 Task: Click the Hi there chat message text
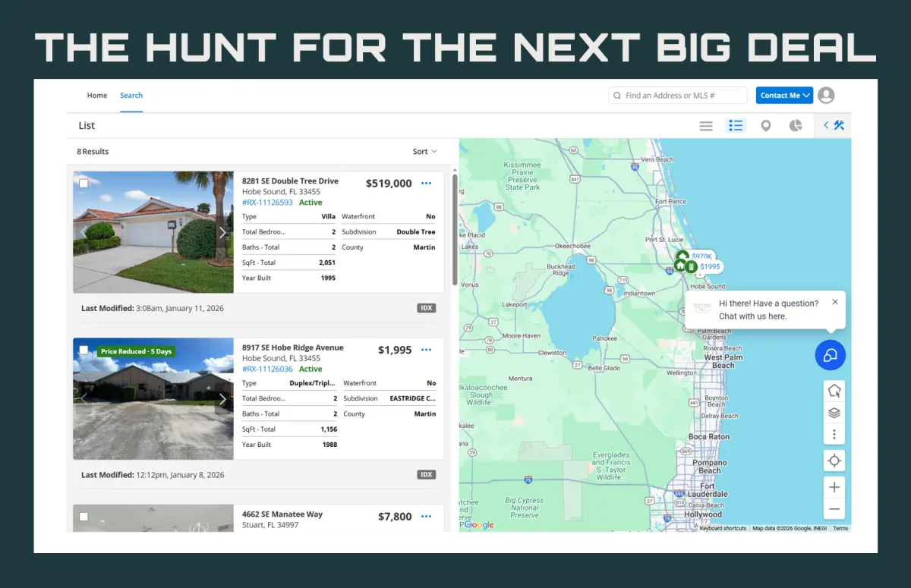(x=768, y=310)
